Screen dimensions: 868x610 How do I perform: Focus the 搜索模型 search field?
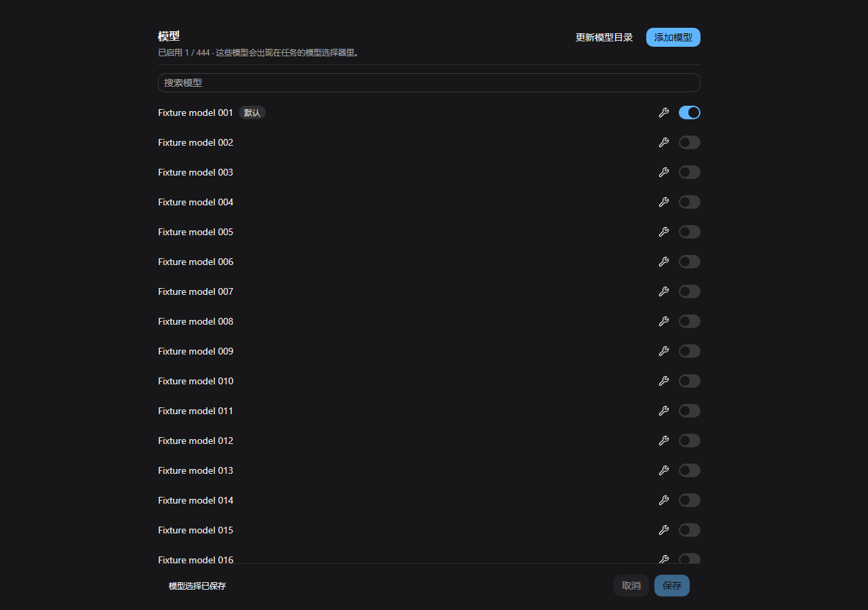point(429,83)
